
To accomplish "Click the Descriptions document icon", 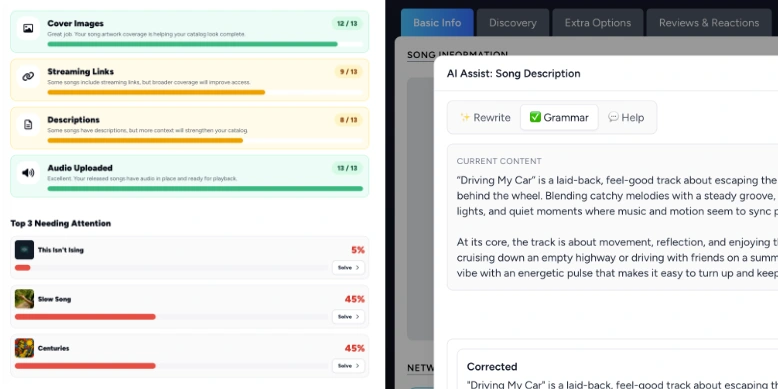I will tap(28, 125).
